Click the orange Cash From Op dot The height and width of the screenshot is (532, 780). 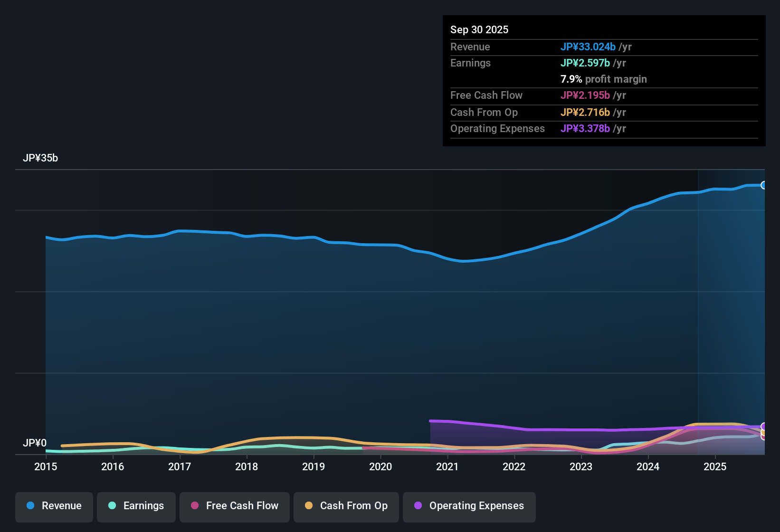point(309,506)
